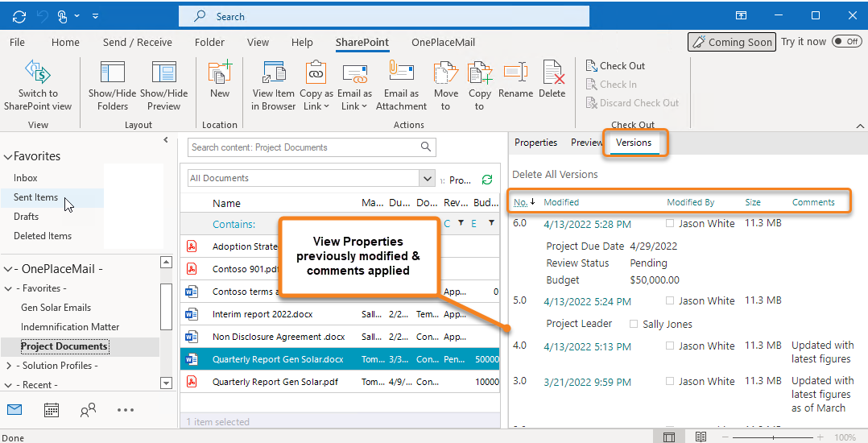Collapse the Favorites section
Viewport: 868px width, 443px height.
click(x=8, y=157)
